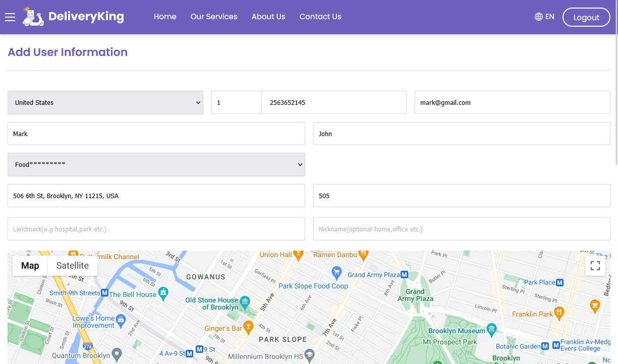
Task: Click the coffee cup marker near Sterling Pl
Action: (595, 305)
